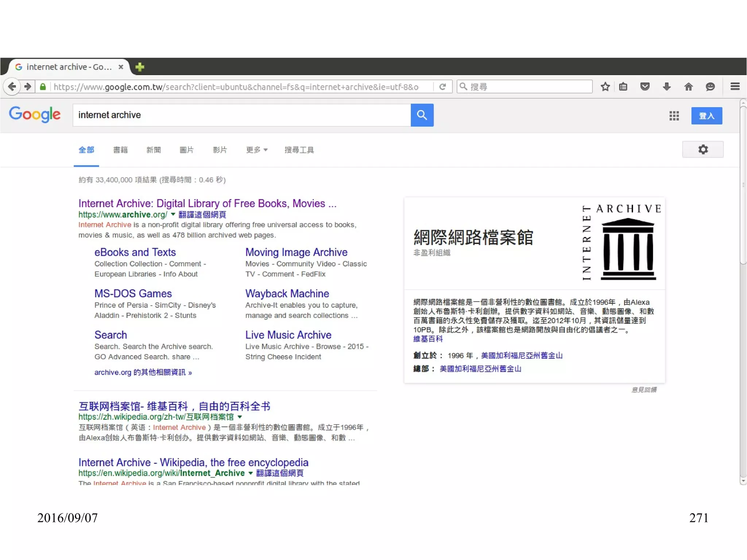
Task: Open the Firefox hamburger menu
Action: pyautogui.click(x=735, y=87)
